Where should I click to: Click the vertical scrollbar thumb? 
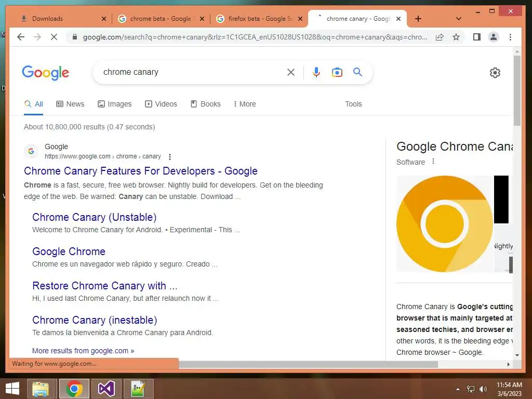tap(517, 90)
